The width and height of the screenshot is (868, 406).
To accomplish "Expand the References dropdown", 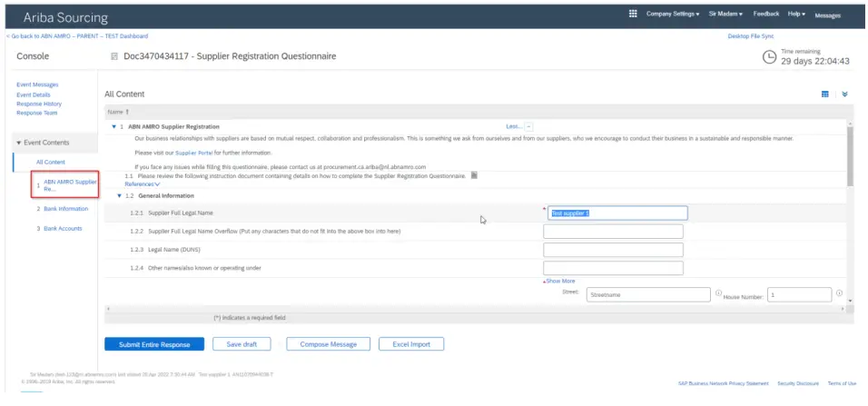I will (143, 184).
